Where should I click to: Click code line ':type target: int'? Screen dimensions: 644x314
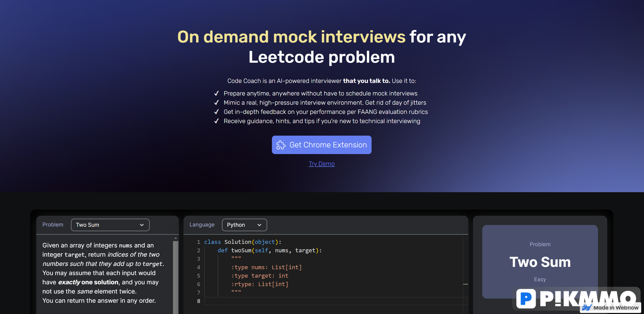[x=260, y=275]
